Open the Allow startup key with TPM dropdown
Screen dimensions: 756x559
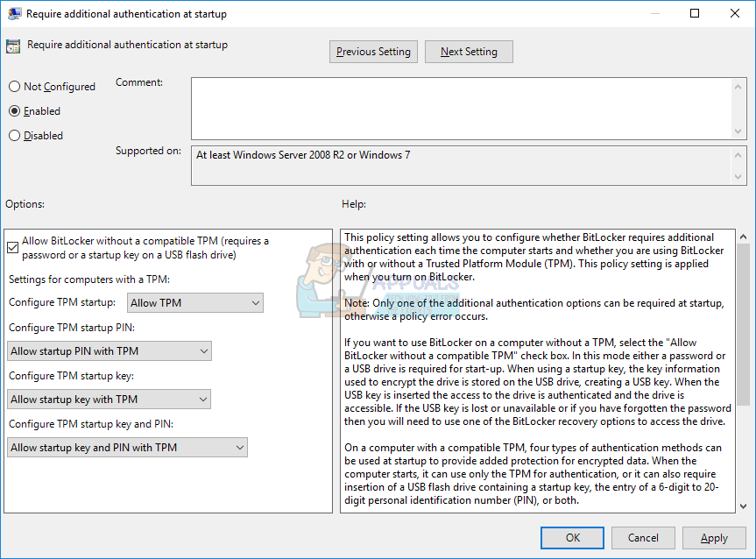109,400
